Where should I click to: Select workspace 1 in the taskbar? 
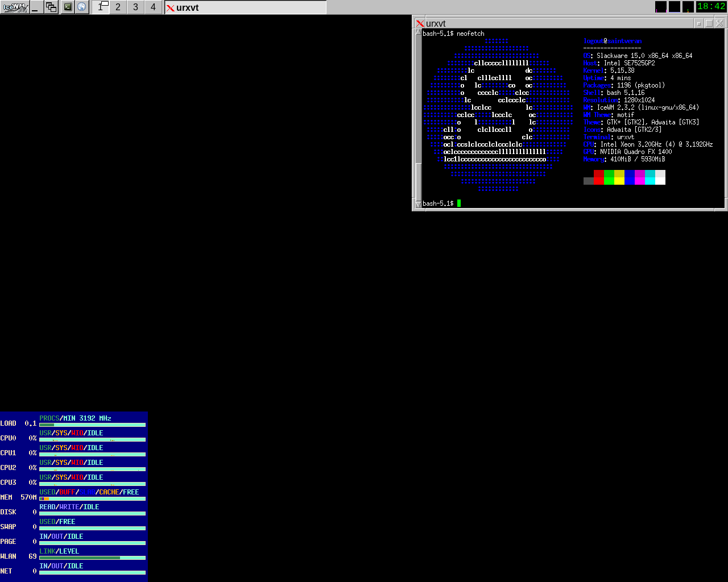[101, 7]
